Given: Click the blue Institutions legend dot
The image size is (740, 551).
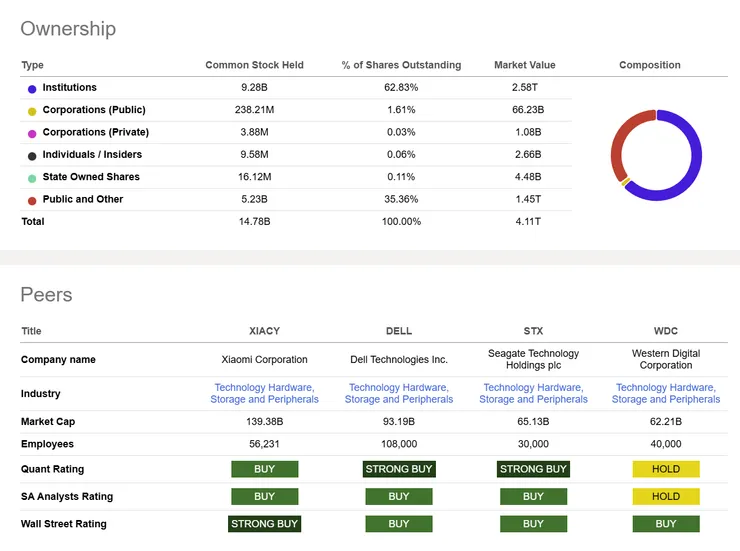Looking at the screenshot, I should (x=32, y=89).
